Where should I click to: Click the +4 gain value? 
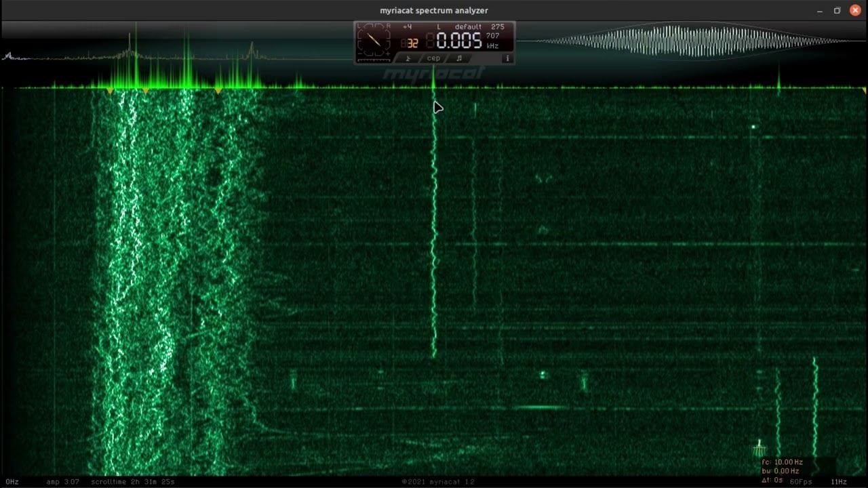tap(407, 27)
